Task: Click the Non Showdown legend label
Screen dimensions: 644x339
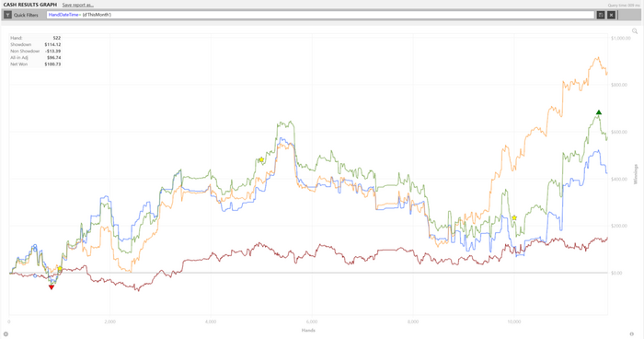Action: pos(25,51)
